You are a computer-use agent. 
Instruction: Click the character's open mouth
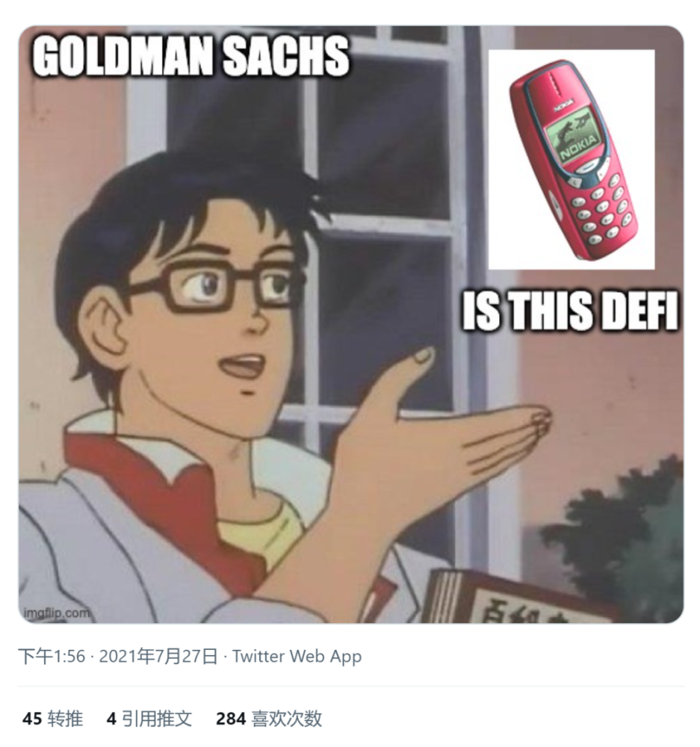[243, 368]
